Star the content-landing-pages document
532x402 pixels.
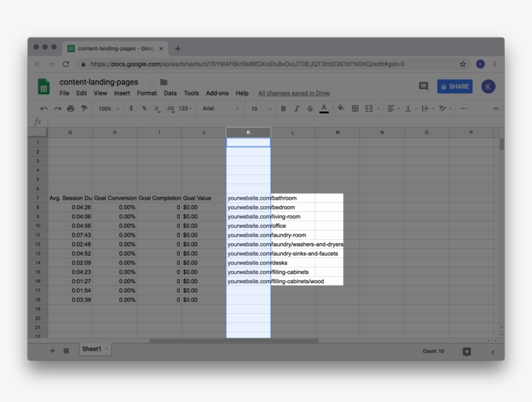pos(151,82)
